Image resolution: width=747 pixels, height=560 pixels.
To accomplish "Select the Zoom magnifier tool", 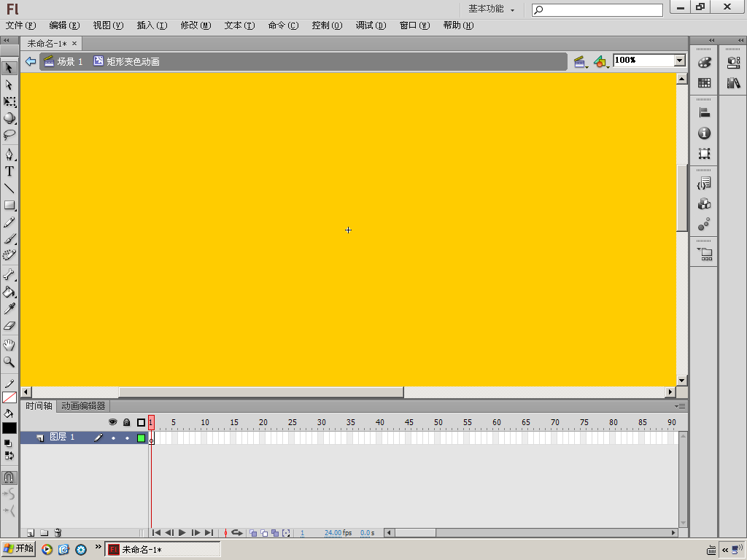I will click(x=9, y=362).
